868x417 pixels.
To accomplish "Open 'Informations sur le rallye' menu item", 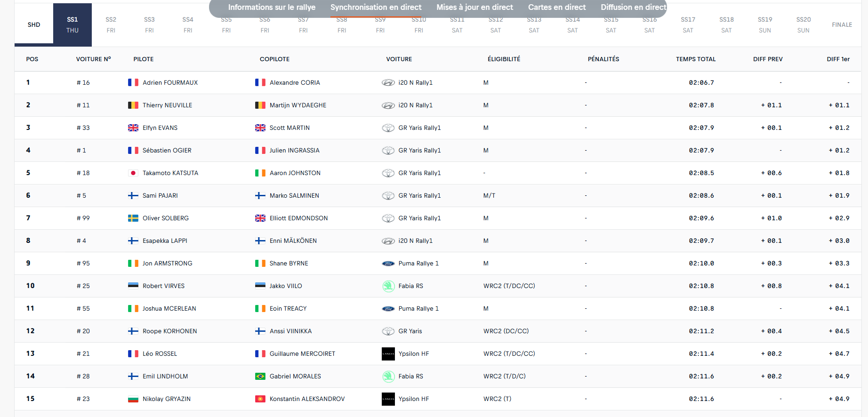I will coord(272,7).
